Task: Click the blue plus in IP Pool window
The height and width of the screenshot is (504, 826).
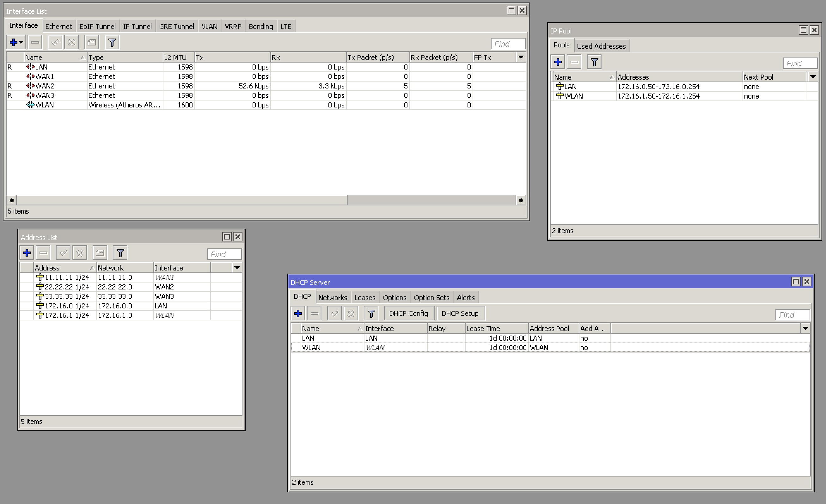Action: coord(558,62)
